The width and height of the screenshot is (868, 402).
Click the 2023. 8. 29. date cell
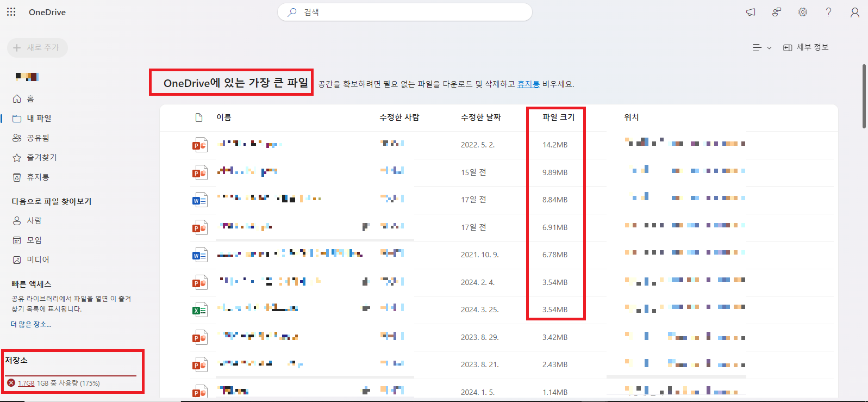(480, 337)
